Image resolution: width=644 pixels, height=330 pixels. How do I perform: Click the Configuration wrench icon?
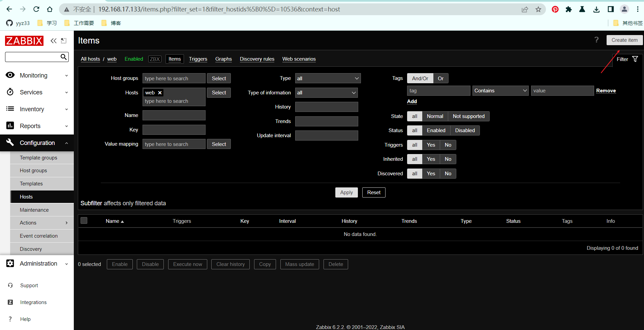pos(10,142)
